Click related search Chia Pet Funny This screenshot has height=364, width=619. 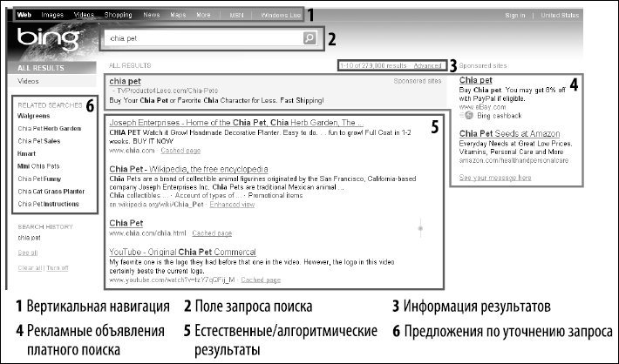click(39, 179)
